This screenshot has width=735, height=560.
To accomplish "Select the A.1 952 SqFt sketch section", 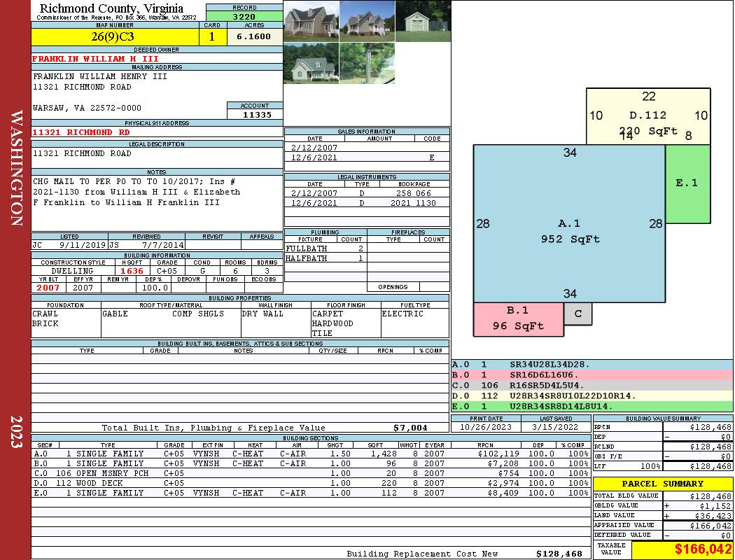I will pos(569,223).
